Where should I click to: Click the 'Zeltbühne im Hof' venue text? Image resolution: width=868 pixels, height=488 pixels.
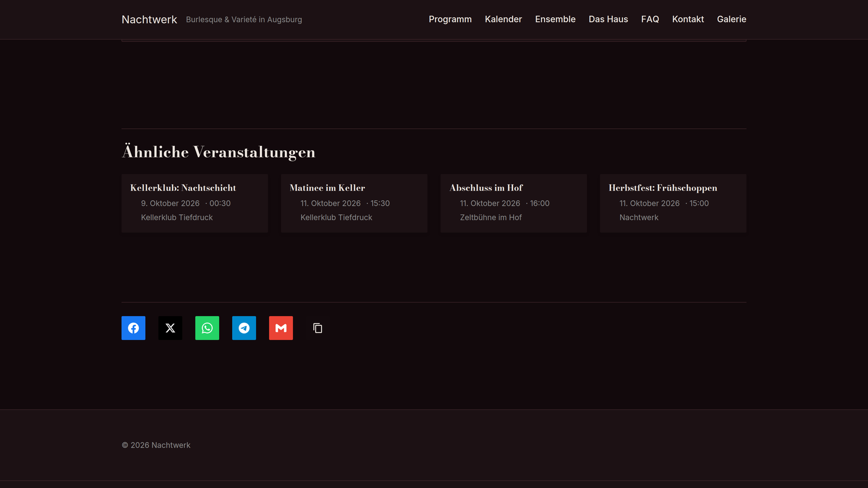[491, 217]
